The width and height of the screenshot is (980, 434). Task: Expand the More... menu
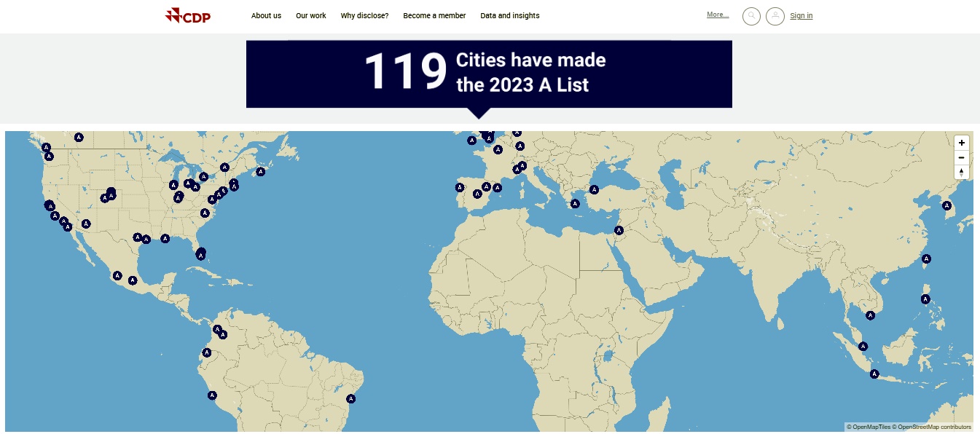(718, 15)
